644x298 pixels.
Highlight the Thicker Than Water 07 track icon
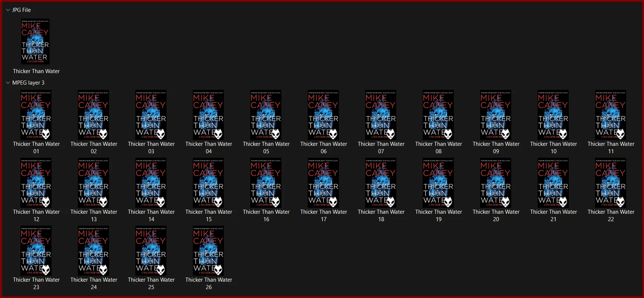tap(381, 115)
